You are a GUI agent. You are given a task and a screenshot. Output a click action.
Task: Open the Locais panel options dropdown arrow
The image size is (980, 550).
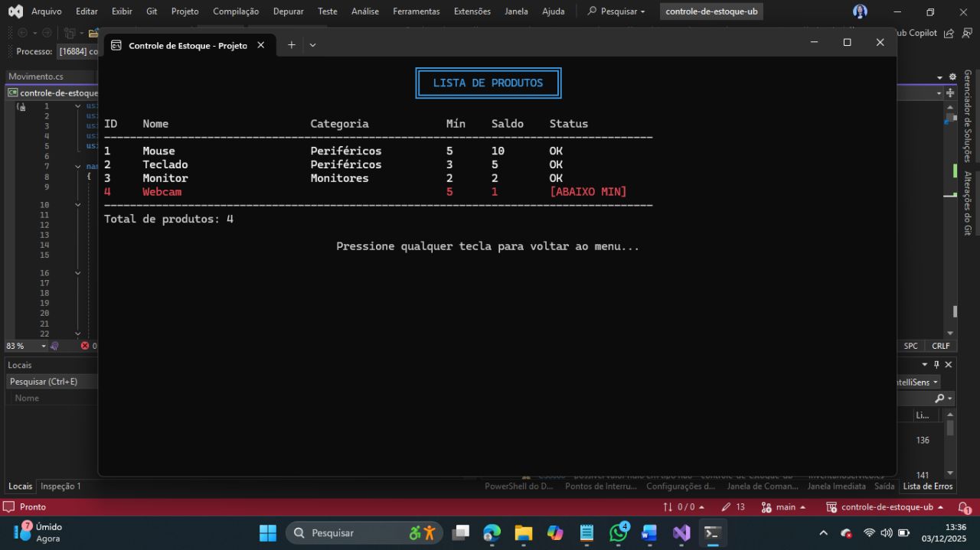(924, 365)
